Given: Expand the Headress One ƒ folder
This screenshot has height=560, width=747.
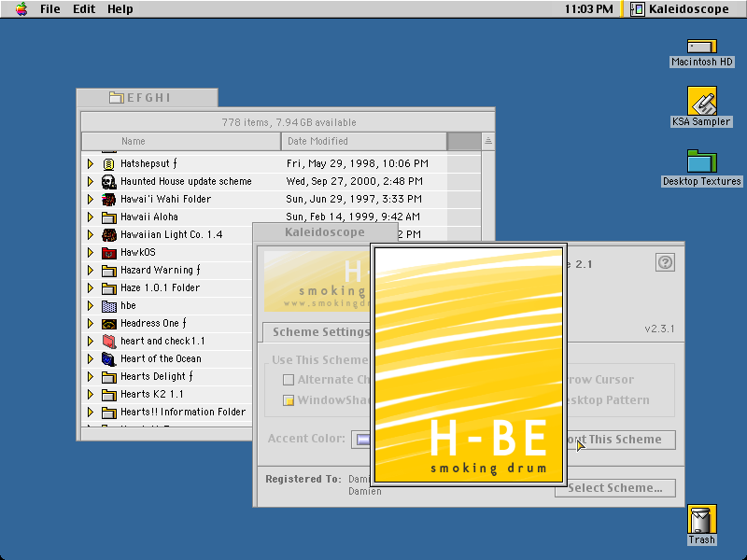Looking at the screenshot, I should (91, 324).
